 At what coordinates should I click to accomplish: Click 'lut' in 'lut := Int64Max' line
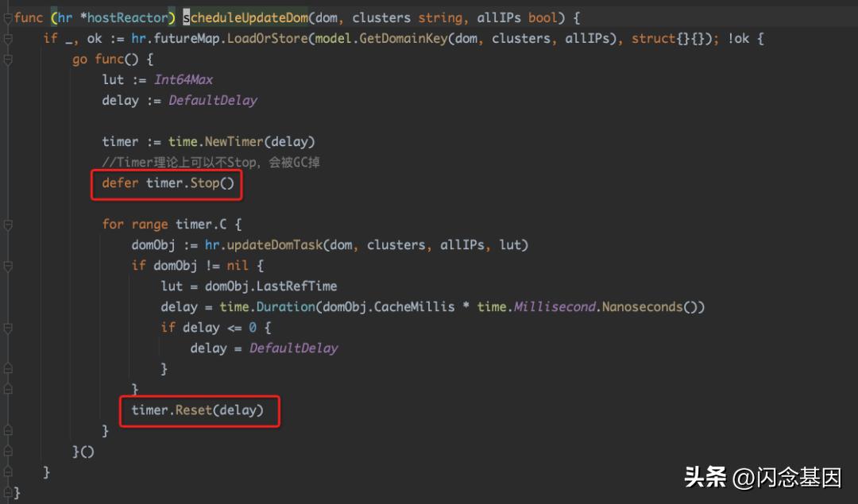[x=113, y=80]
